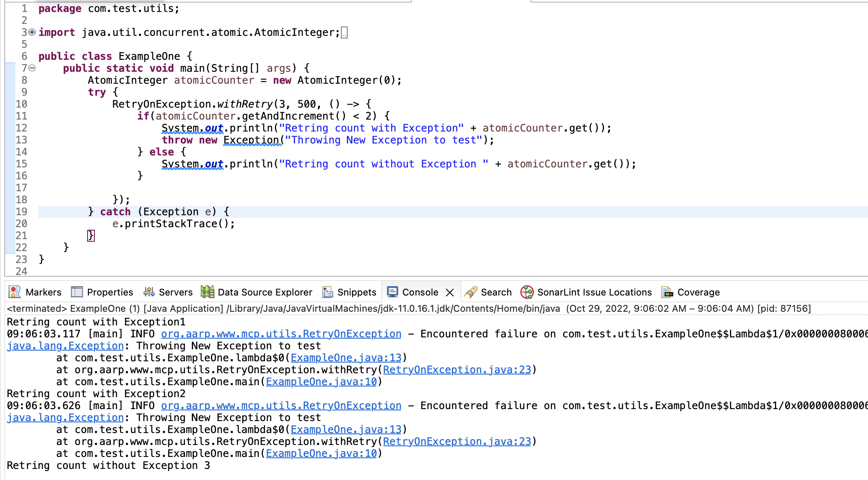Screen dimensions: 868x480
Task: Open second org.aarp RetryOnException log link
Action: pyautogui.click(x=281, y=406)
